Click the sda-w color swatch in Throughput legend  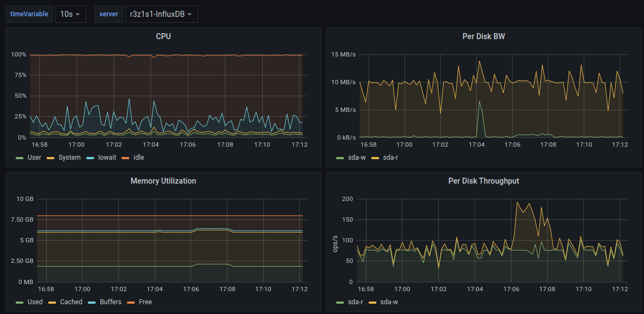tap(372, 302)
